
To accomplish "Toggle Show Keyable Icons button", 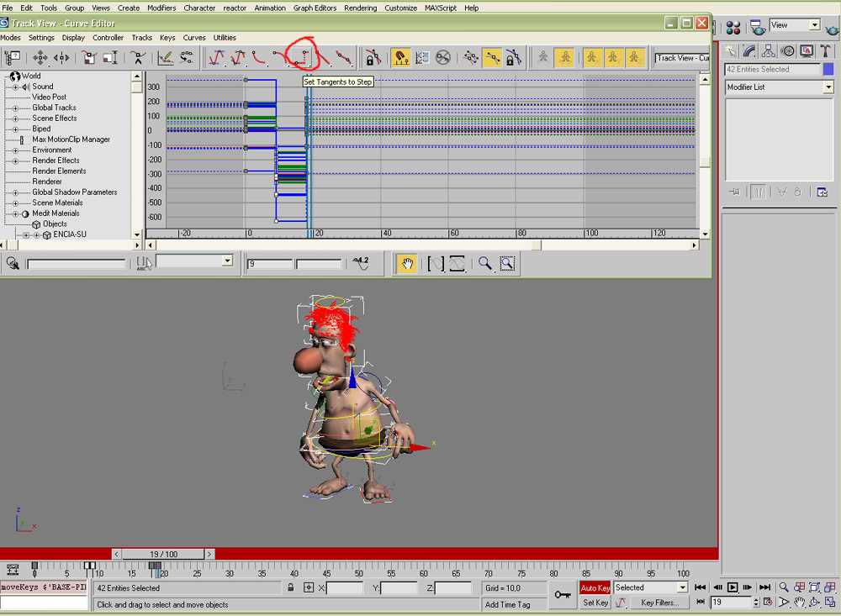I will click(443, 57).
